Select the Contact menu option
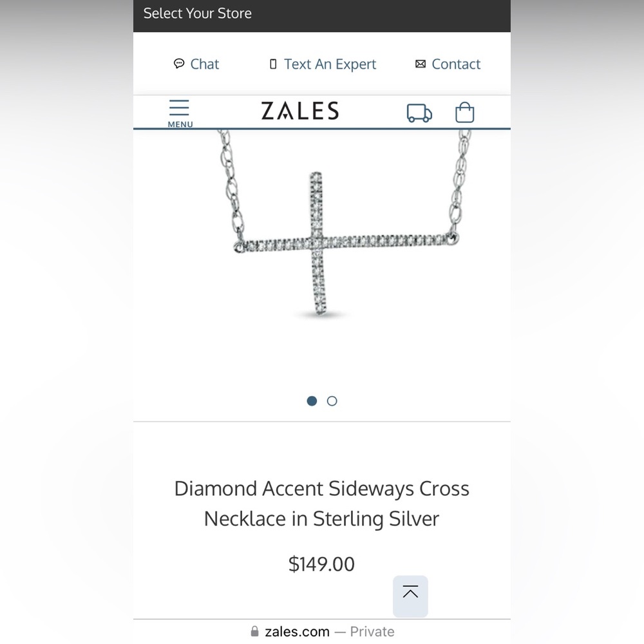 456,64
